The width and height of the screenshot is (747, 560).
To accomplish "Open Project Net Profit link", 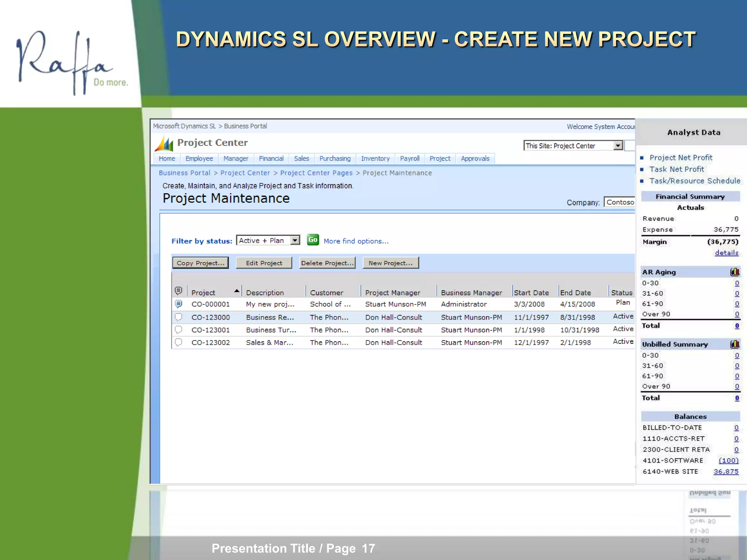I will (681, 157).
